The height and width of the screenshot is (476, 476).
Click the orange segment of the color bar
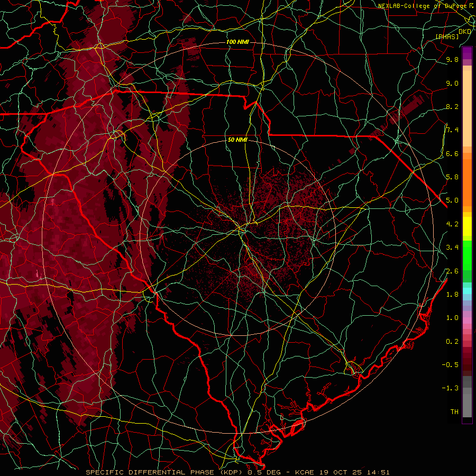[467, 182]
